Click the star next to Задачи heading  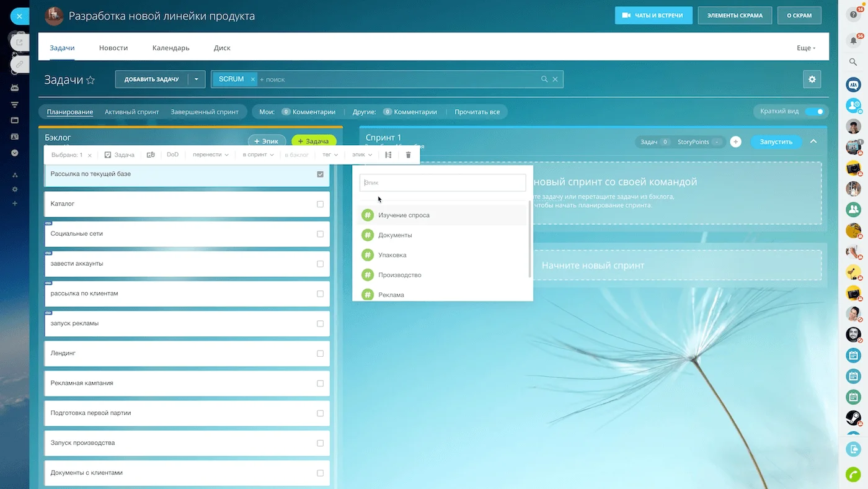91,80
